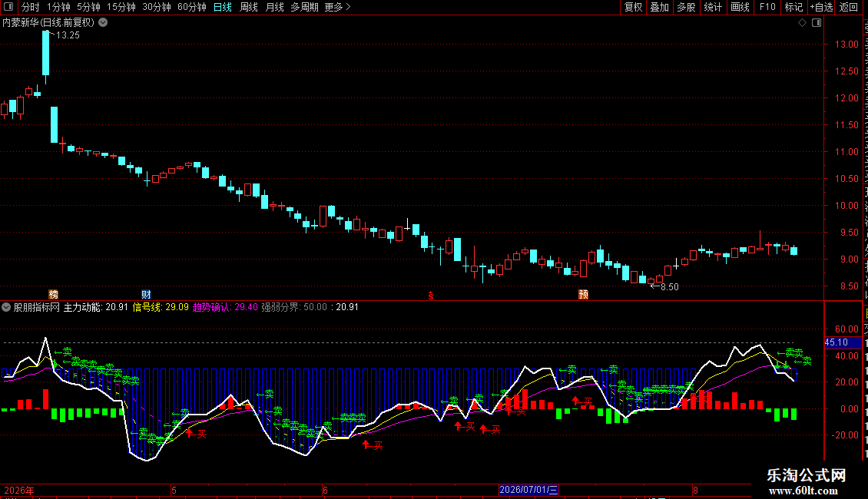The image size is (868, 499).
Task: Click the 叠加 overlay button
Action: [659, 7]
